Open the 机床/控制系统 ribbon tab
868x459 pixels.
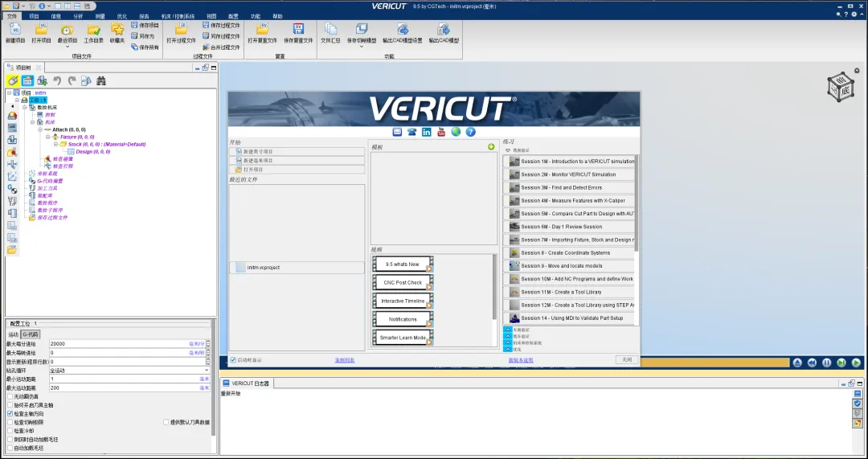click(178, 17)
